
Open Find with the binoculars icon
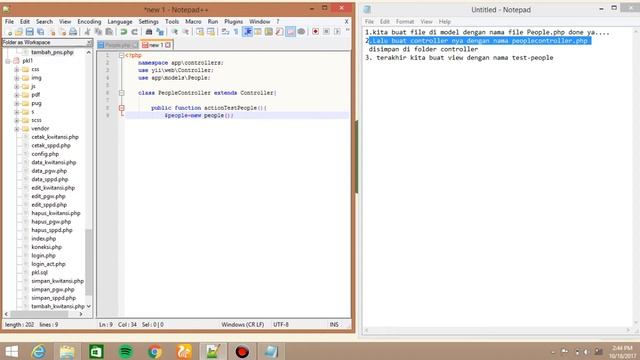[149, 32]
